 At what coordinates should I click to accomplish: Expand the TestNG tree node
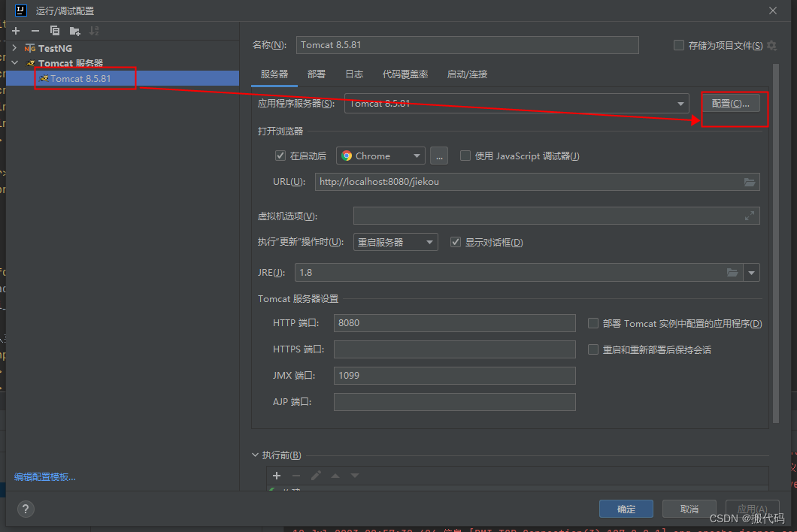[15, 48]
